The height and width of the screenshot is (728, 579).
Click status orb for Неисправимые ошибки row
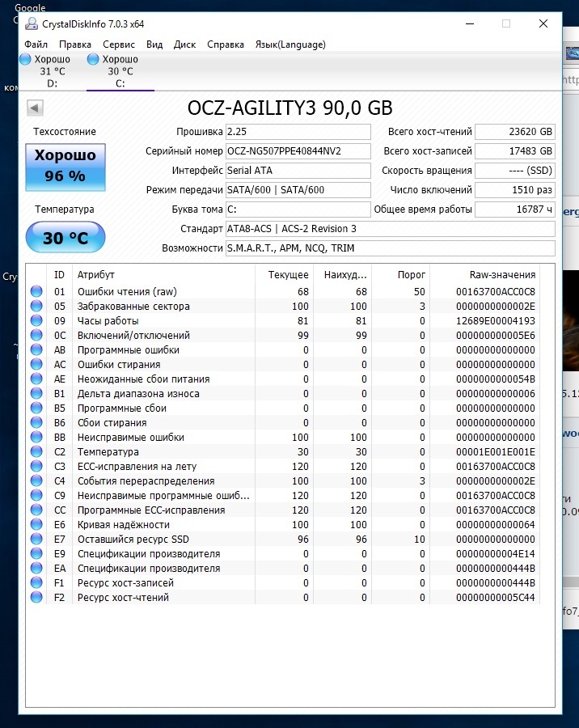[36, 437]
